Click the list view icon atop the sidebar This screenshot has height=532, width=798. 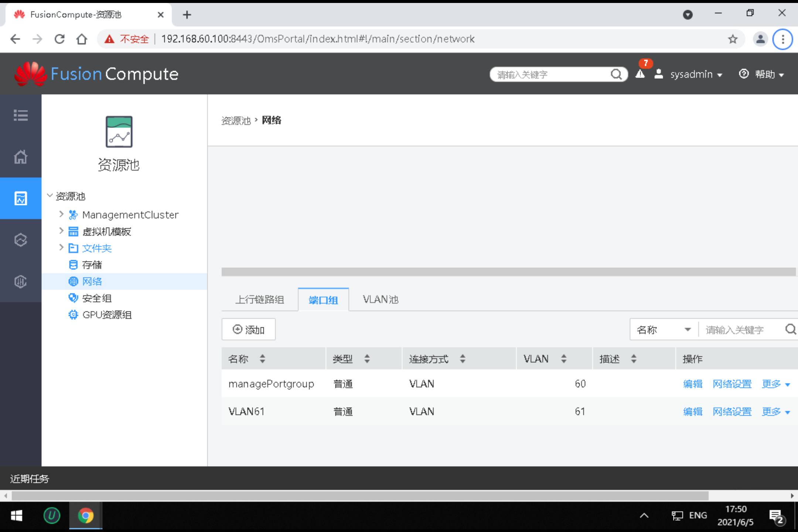(x=20, y=115)
